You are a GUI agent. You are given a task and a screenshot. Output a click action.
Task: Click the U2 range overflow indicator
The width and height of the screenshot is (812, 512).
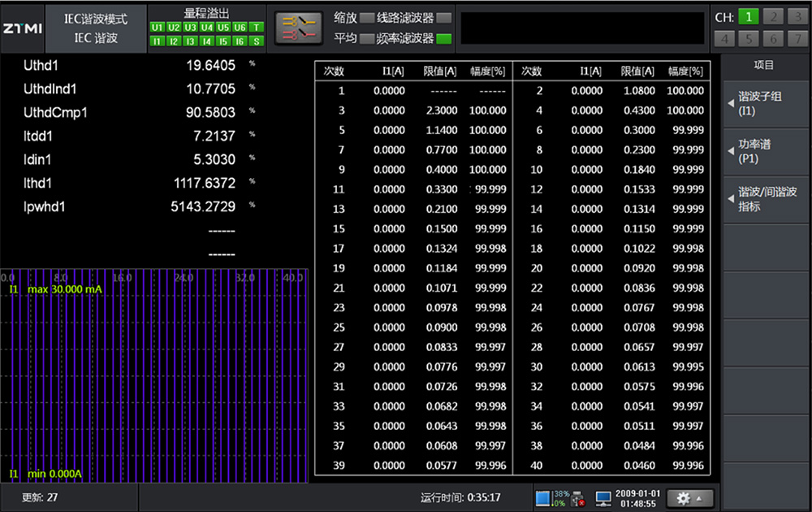coord(174,28)
